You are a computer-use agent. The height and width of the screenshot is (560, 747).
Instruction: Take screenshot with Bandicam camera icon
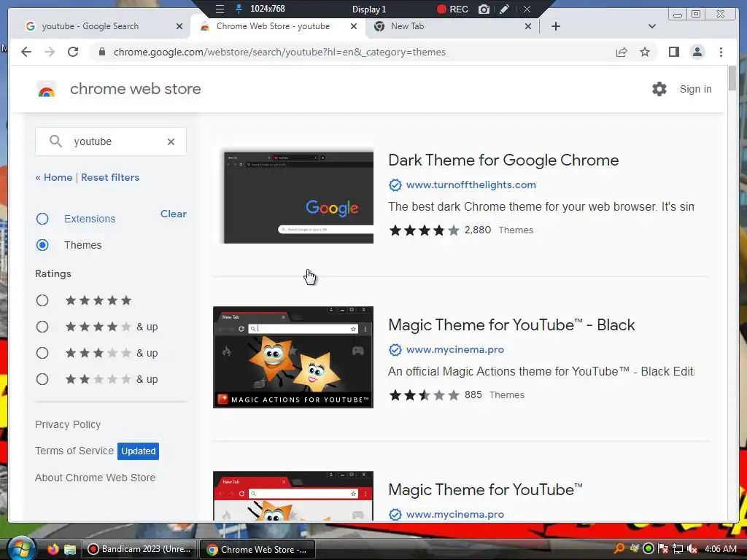484,9
